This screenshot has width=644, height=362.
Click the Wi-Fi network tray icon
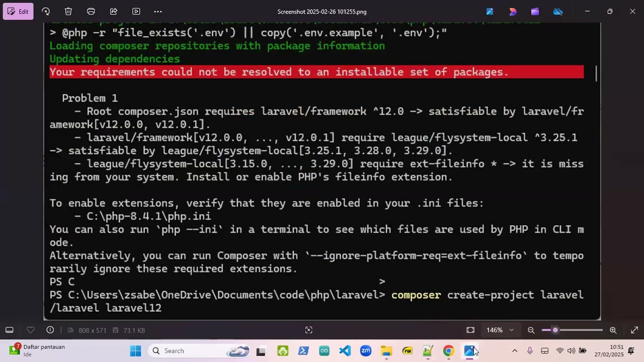click(559, 351)
